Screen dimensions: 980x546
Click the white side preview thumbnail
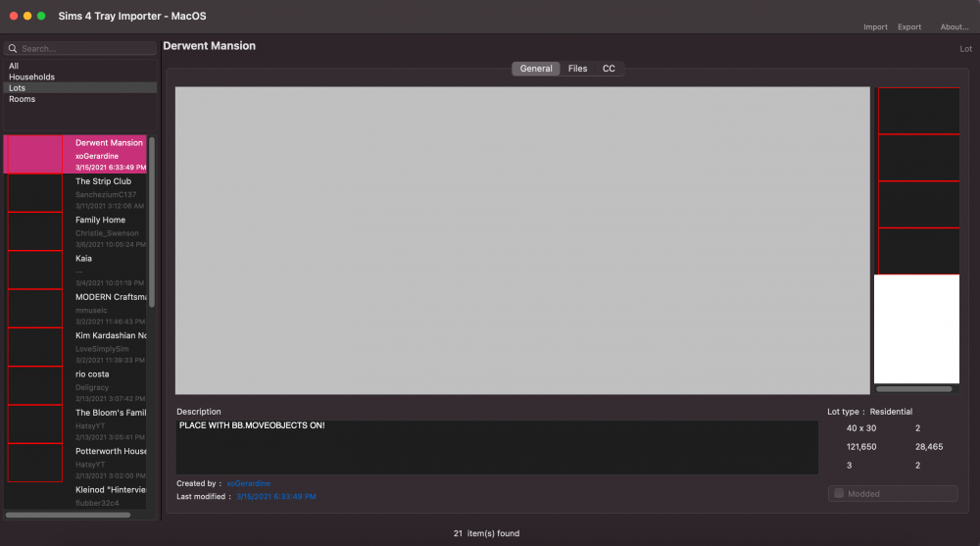[x=916, y=329]
